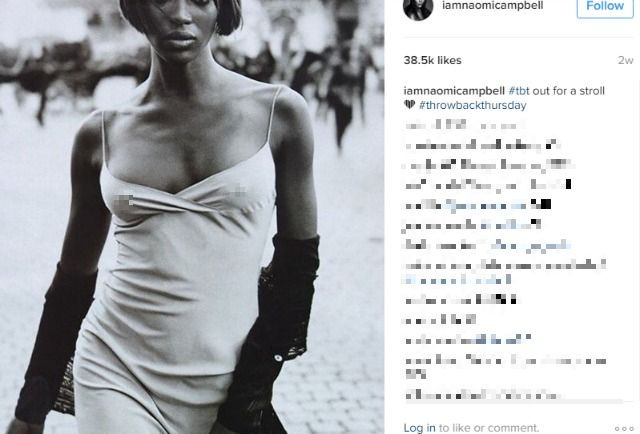This screenshot has width=640, height=434.
Task: Open the more options ellipsis icon
Action: (x=624, y=429)
